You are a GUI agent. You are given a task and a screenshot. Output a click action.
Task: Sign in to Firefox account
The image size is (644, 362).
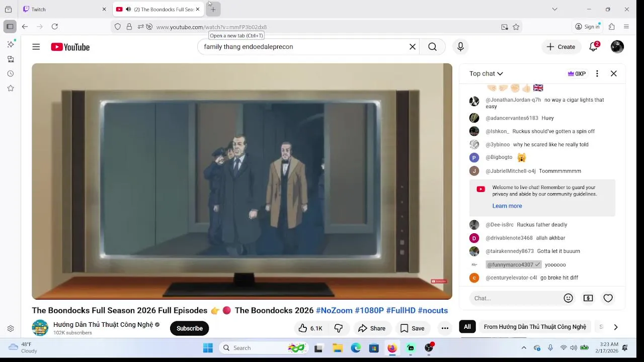[588, 27]
